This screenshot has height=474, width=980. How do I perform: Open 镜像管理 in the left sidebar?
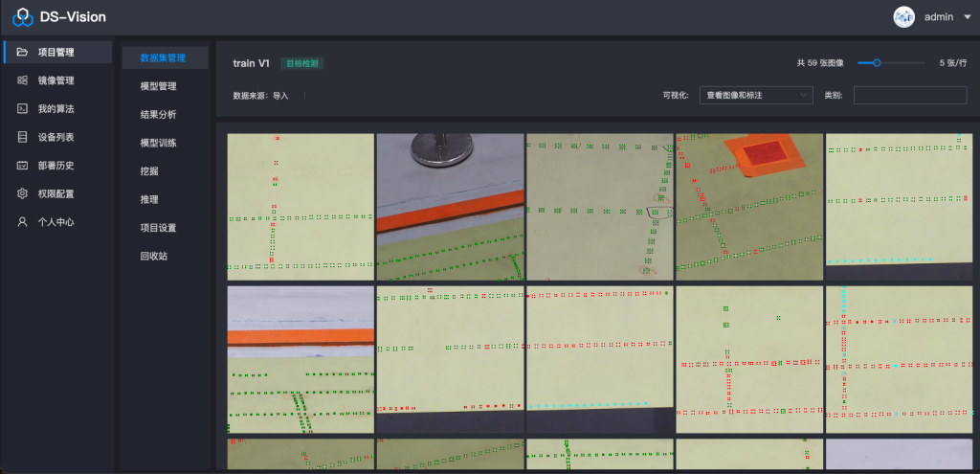[x=57, y=80]
